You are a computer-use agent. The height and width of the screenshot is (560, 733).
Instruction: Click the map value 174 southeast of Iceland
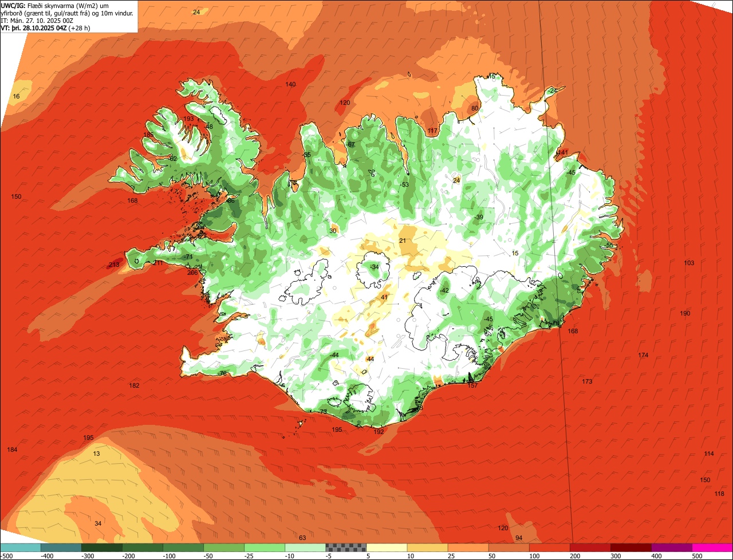point(643,355)
